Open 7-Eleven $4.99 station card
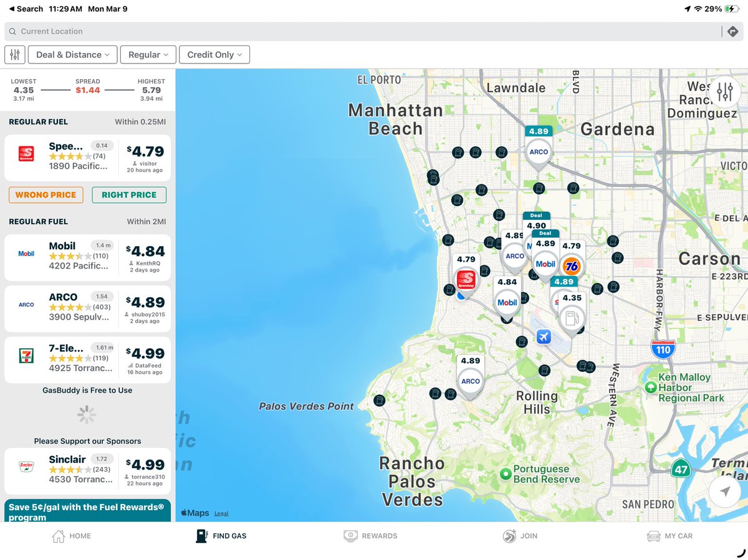The width and height of the screenshot is (748, 560). coord(87,360)
